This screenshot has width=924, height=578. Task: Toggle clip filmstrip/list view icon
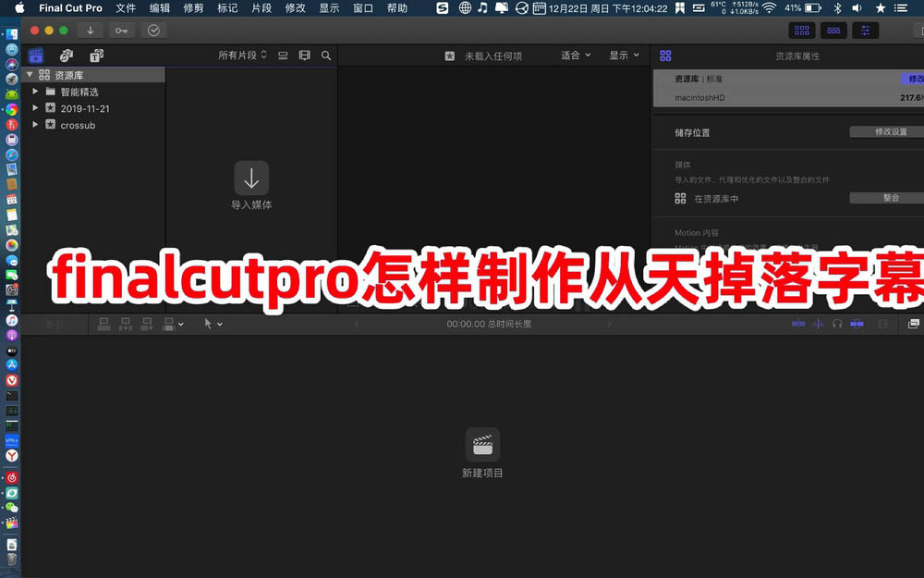pyautogui.click(x=283, y=55)
